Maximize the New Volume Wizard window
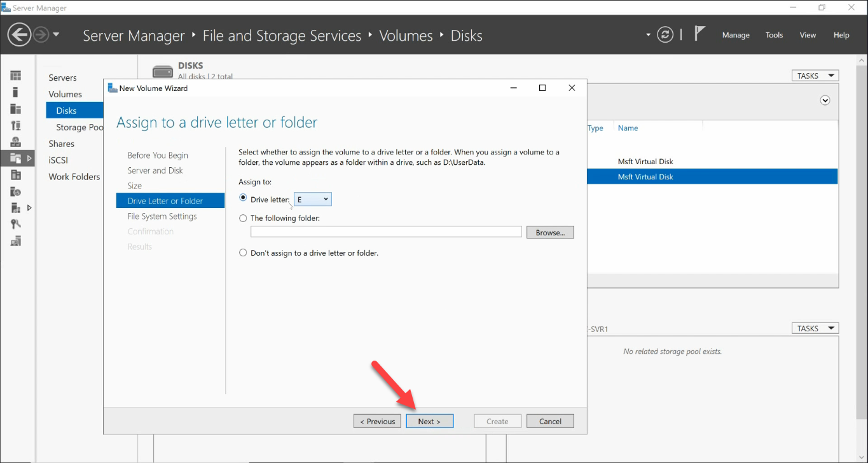The height and width of the screenshot is (463, 868). (542, 88)
